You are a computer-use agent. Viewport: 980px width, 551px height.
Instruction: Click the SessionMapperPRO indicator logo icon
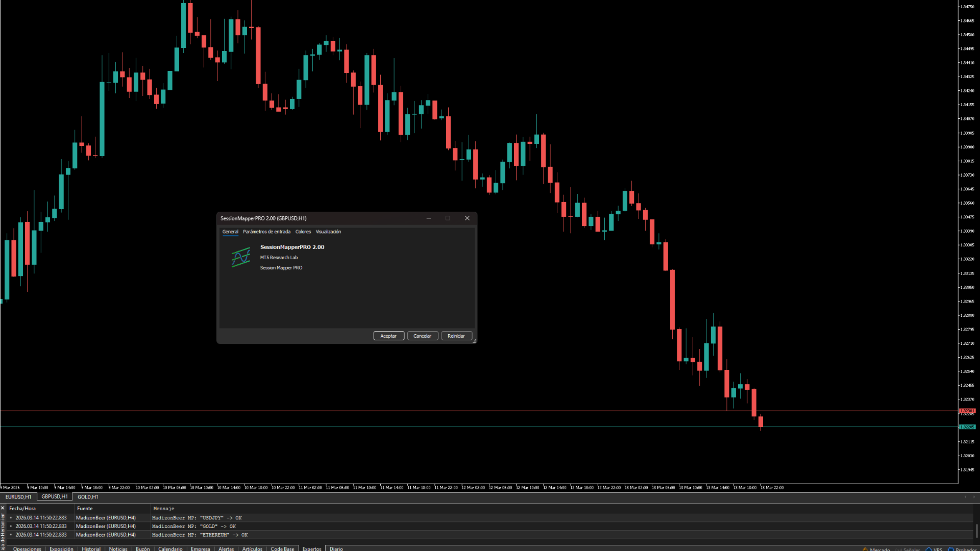pyautogui.click(x=241, y=257)
